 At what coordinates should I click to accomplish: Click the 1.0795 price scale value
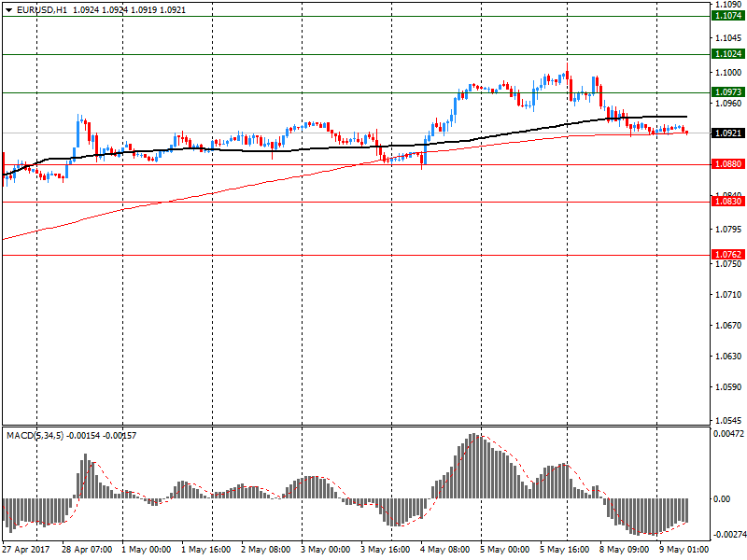[x=728, y=230]
